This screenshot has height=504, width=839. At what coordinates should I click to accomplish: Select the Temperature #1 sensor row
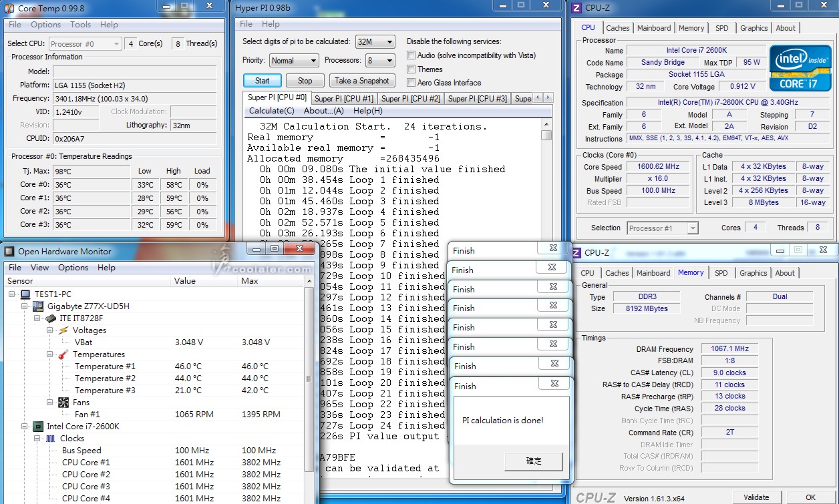click(x=154, y=366)
